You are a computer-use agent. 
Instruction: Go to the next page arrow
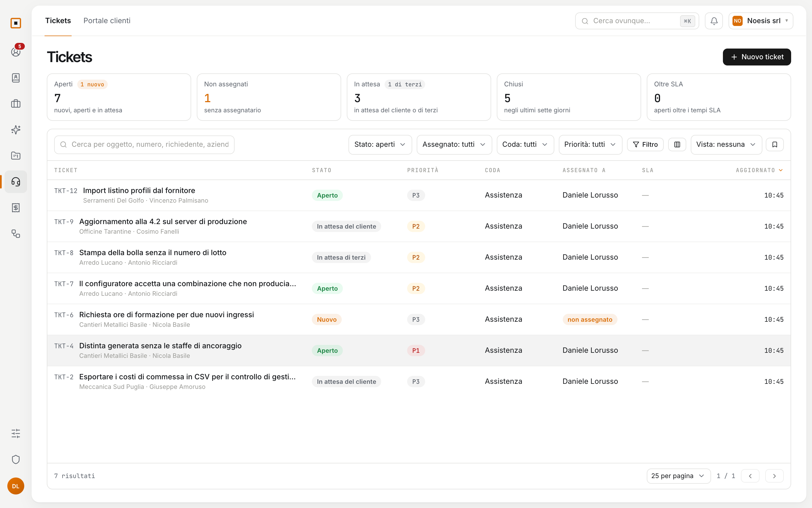(775, 476)
